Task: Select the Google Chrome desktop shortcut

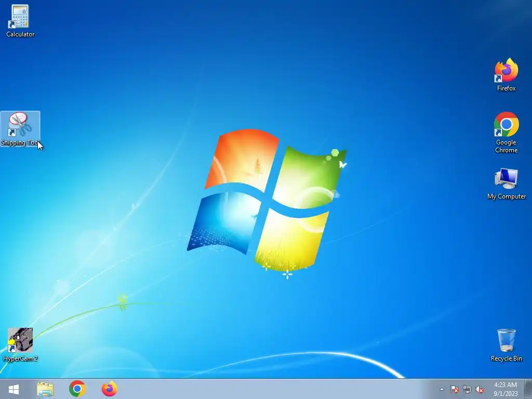Action: [x=506, y=132]
